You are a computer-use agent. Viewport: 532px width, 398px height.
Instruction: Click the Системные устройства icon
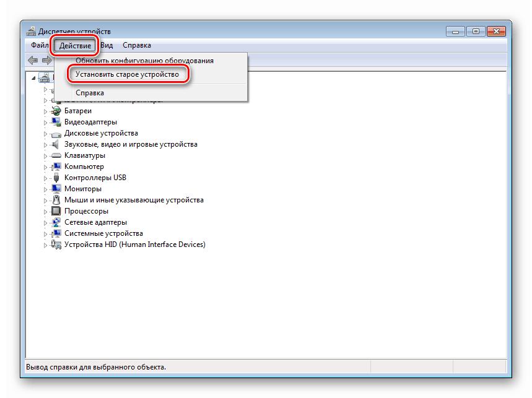[56, 233]
